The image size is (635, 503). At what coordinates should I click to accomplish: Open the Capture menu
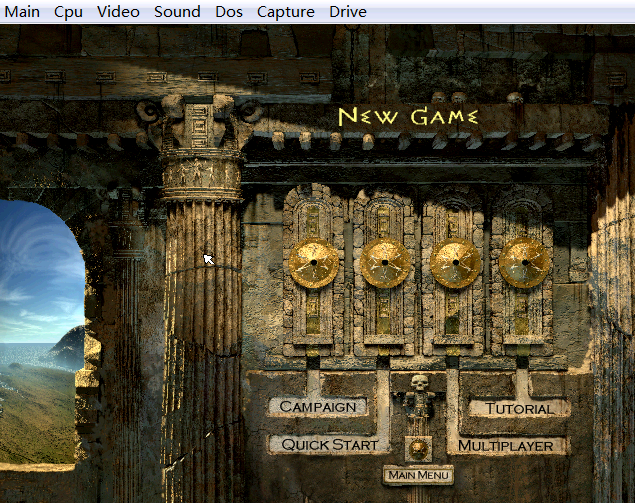pos(286,11)
